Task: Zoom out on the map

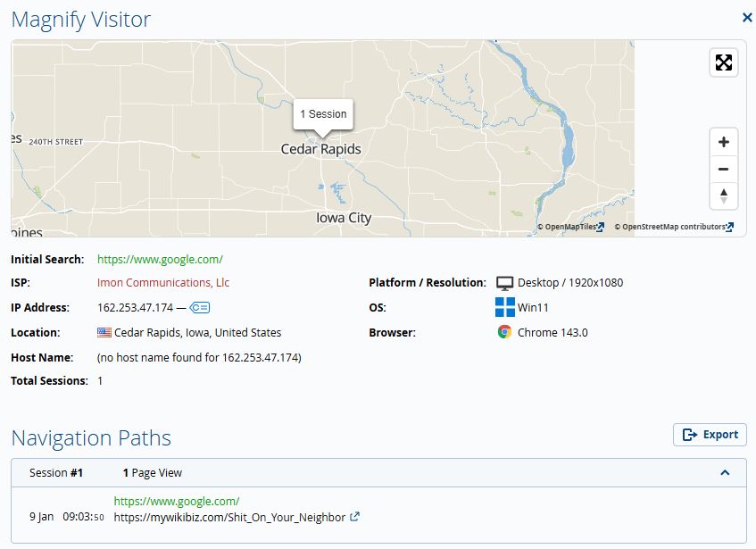Action: pos(723,170)
